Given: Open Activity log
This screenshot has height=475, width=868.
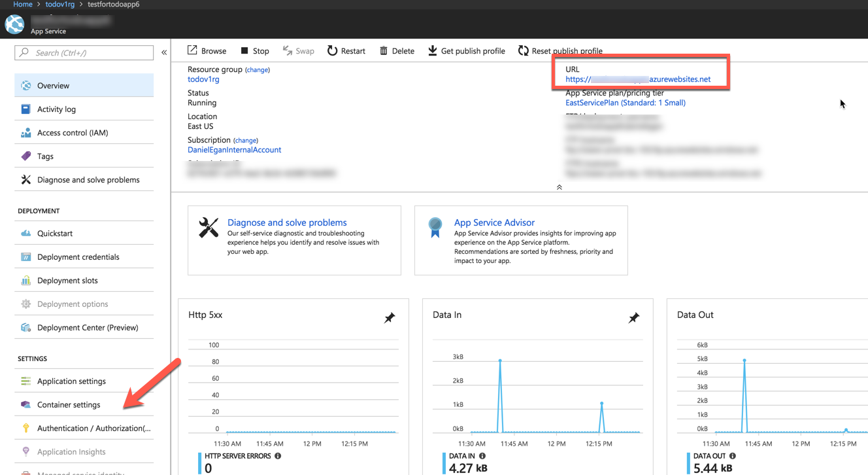Looking at the screenshot, I should [84, 109].
